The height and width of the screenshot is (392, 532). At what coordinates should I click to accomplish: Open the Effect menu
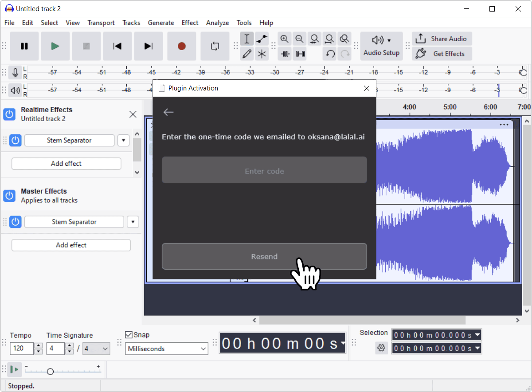[190, 23]
